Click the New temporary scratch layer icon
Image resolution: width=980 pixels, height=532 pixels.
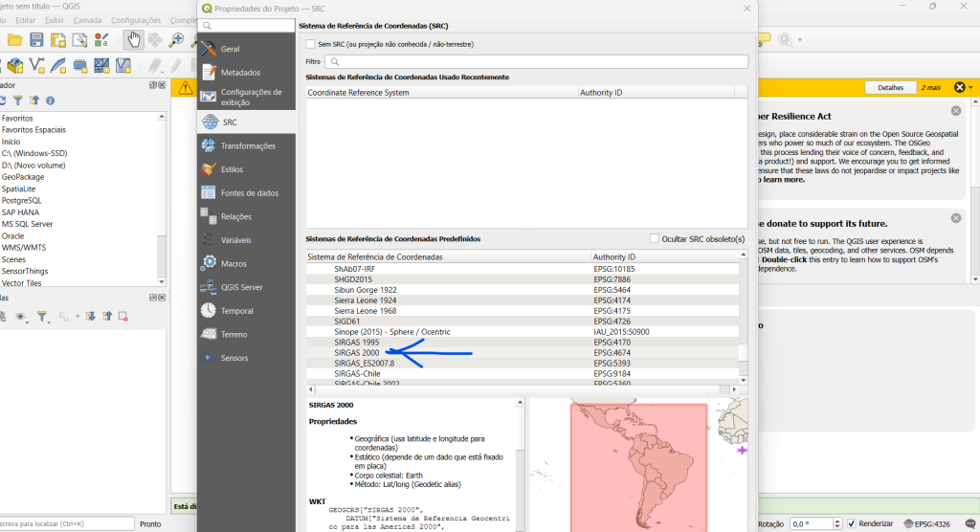click(80, 65)
